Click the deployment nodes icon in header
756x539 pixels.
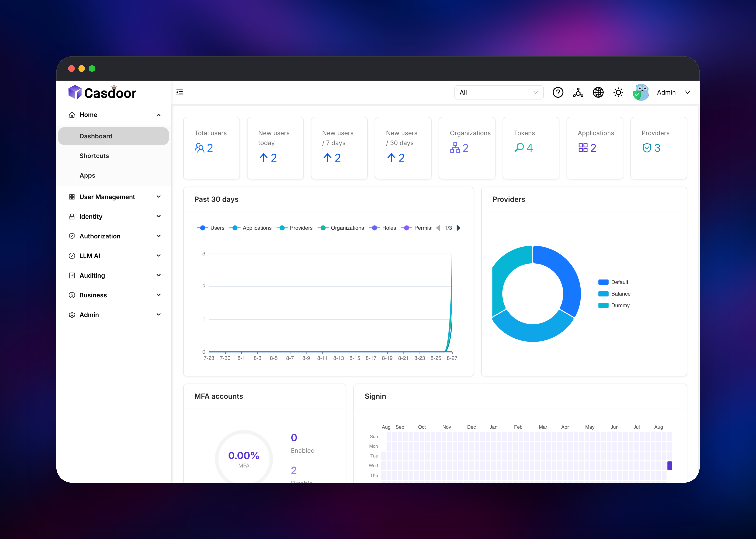pyautogui.click(x=578, y=92)
